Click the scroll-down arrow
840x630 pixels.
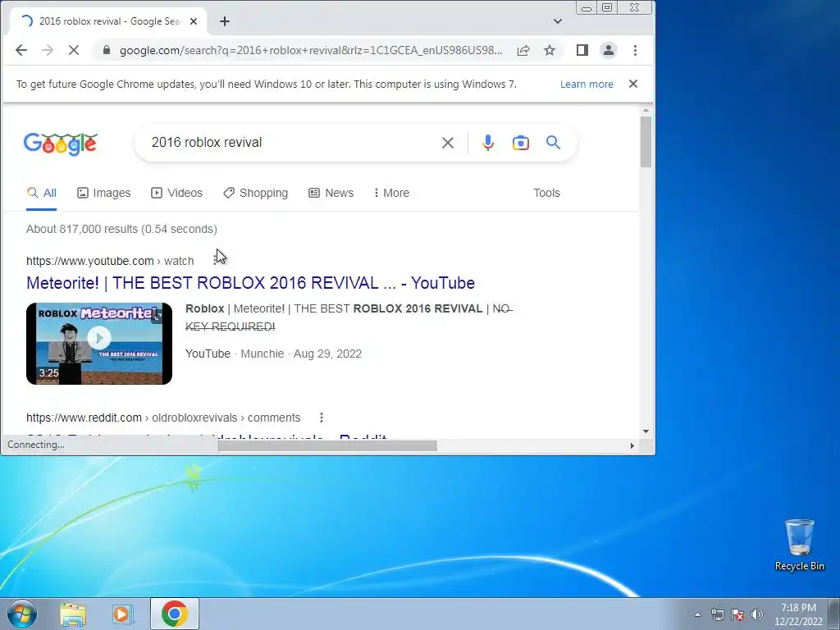tap(646, 431)
